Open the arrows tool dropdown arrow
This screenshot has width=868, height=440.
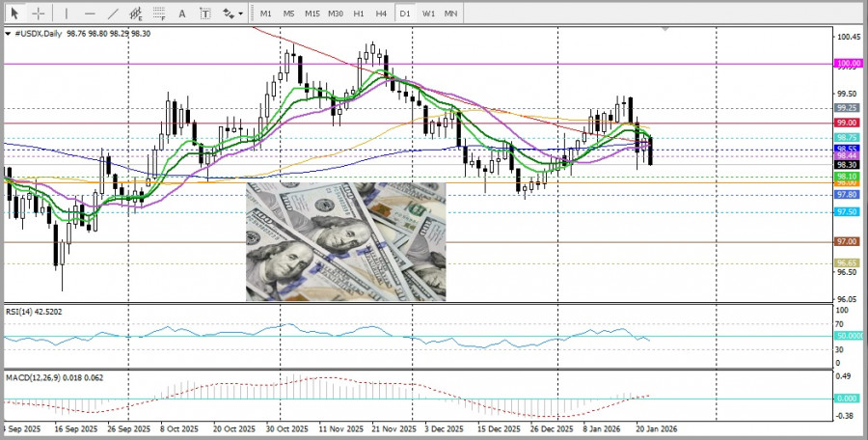coord(241,14)
